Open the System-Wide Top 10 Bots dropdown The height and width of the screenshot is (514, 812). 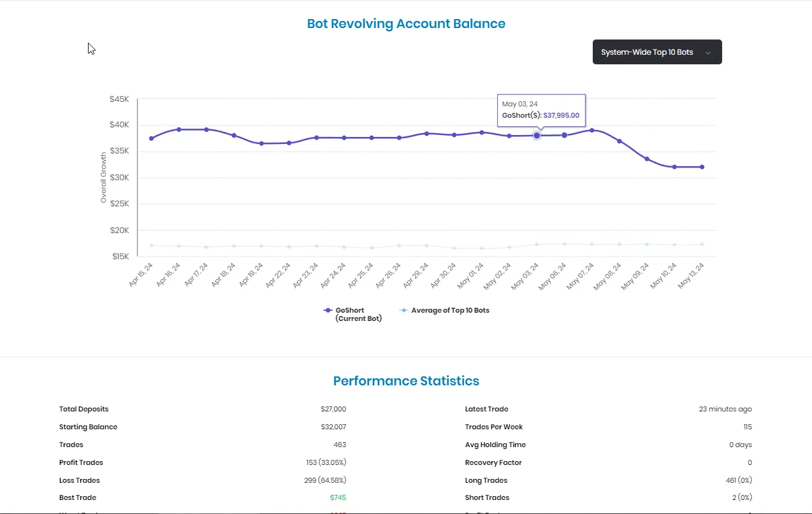pyautogui.click(x=657, y=52)
